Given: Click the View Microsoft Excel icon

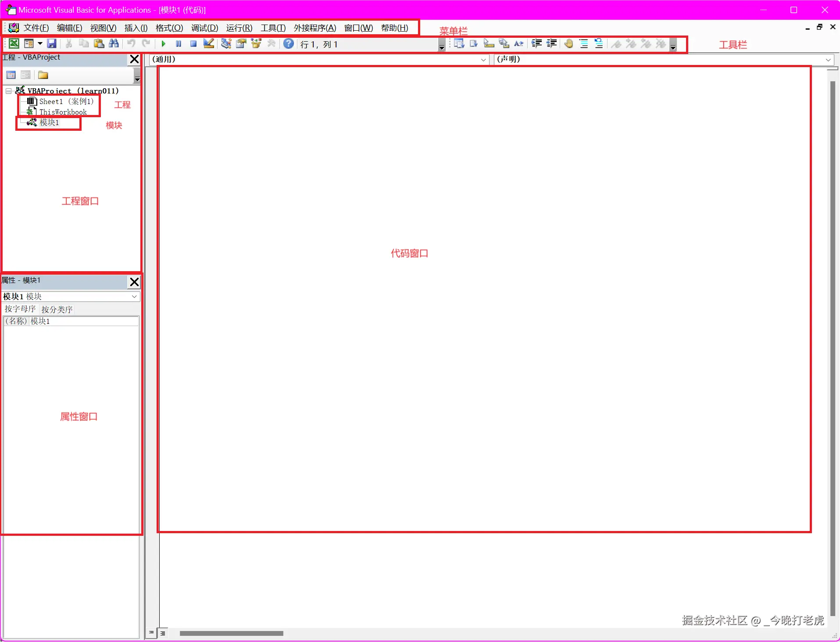Looking at the screenshot, I should point(14,43).
